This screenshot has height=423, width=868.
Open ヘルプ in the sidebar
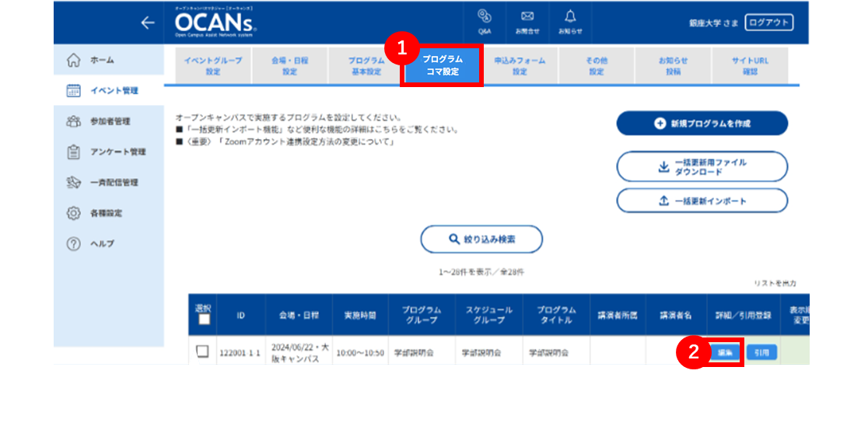109,243
